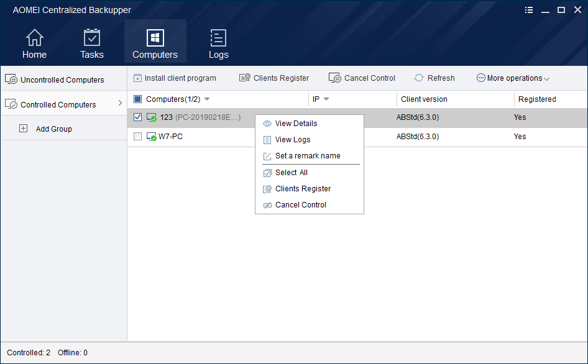
Task: Click the context menu Cancel Control icon
Action: pyautogui.click(x=267, y=205)
